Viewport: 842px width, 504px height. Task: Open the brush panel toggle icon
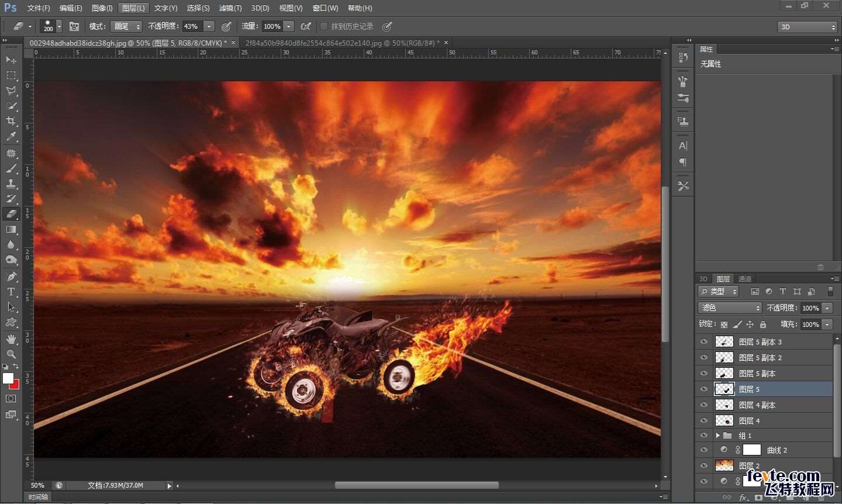[74, 26]
